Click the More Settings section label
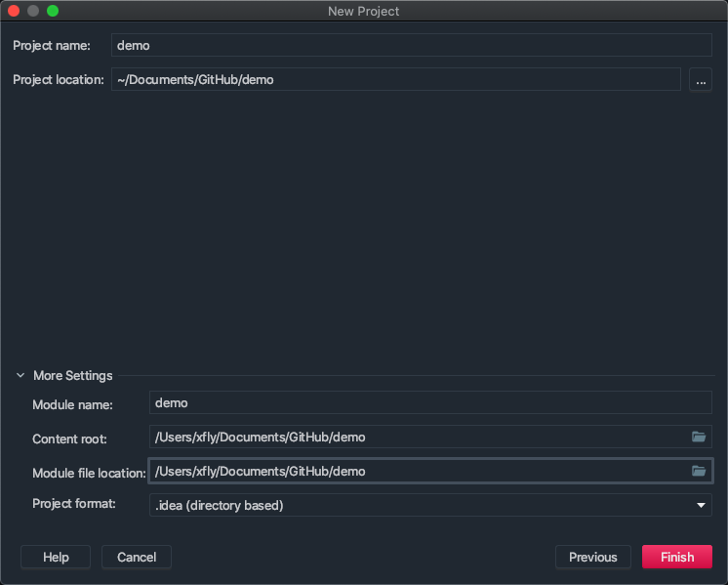 pos(72,375)
